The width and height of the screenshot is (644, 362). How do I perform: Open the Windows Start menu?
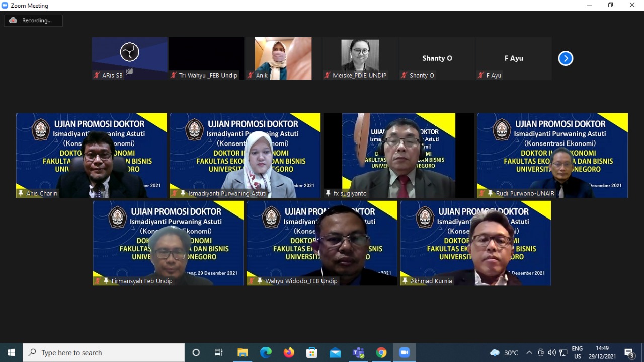pyautogui.click(x=11, y=352)
